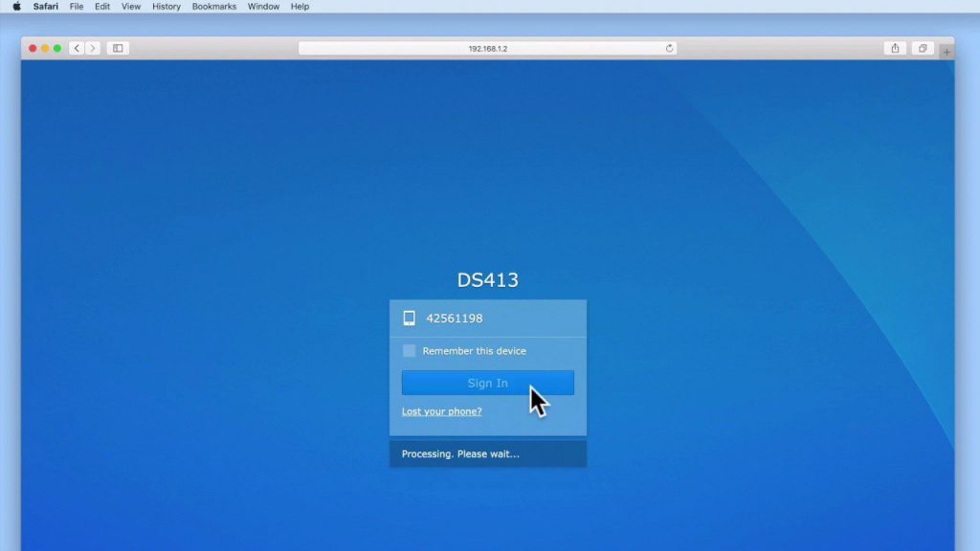Show the Safari sidebar
The width and height of the screenshot is (980, 551).
(118, 48)
